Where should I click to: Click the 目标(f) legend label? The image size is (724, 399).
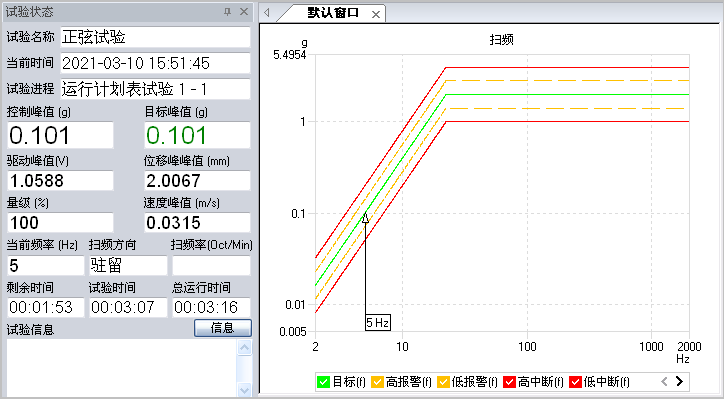349,382
